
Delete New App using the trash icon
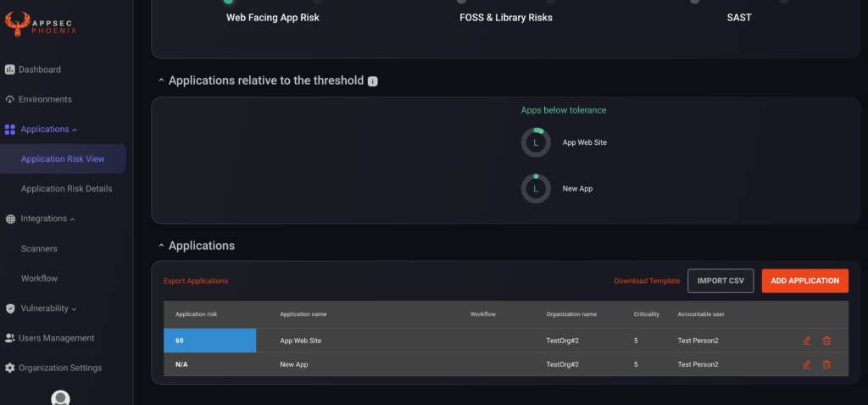pyautogui.click(x=826, y=364)
